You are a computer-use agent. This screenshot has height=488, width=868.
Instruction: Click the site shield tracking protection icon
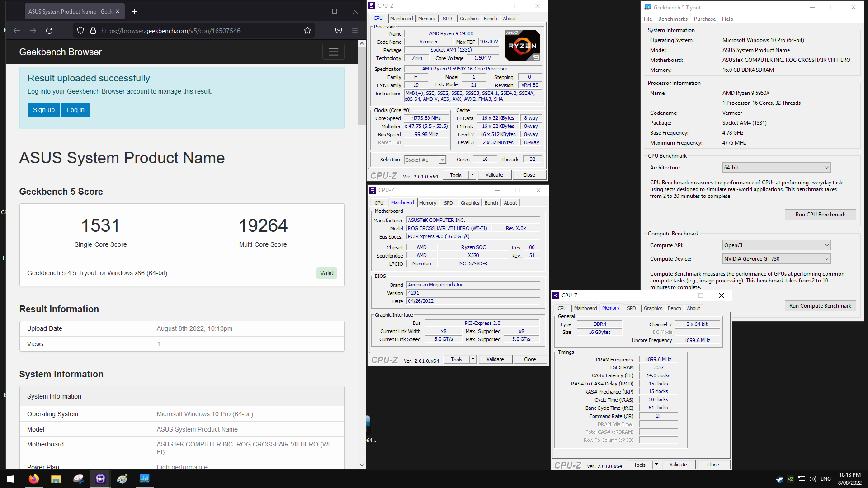pyautogui.click(x=80, y=31)
